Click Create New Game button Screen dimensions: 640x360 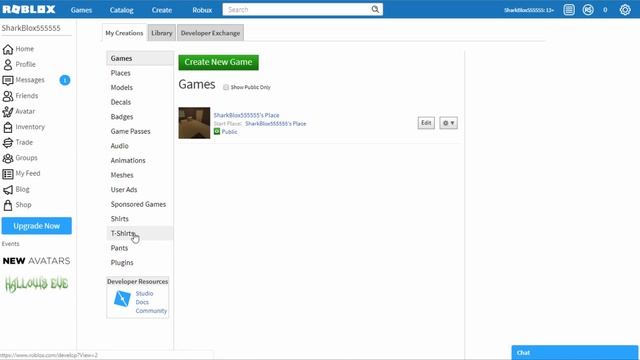218,62
